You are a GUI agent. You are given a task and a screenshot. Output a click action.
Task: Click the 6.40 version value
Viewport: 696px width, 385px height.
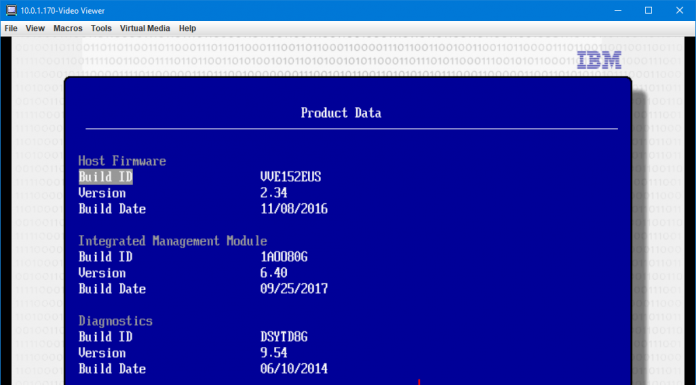click(274, 273)
